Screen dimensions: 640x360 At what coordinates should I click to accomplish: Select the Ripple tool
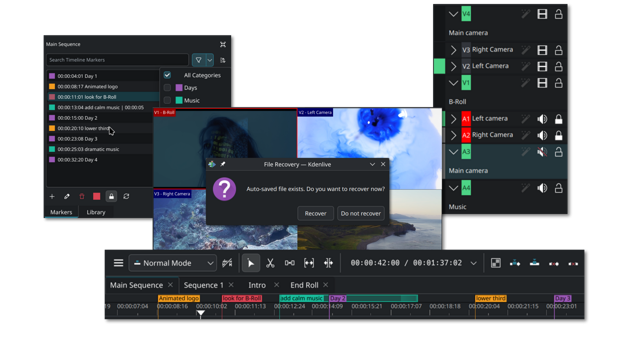click(329, 263)
